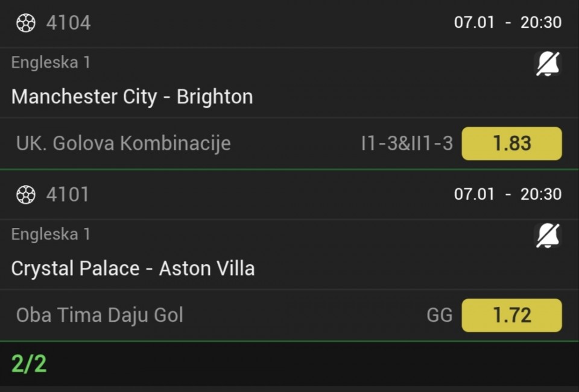The width and height of the screenshot is (579, 392).
Task: Open the Manchester City - Brighton match
Action: click(x=132, y=96)
